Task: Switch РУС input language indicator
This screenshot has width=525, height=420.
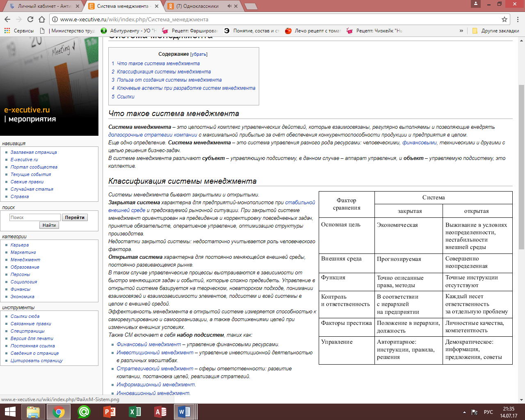Action: point(488,412)
